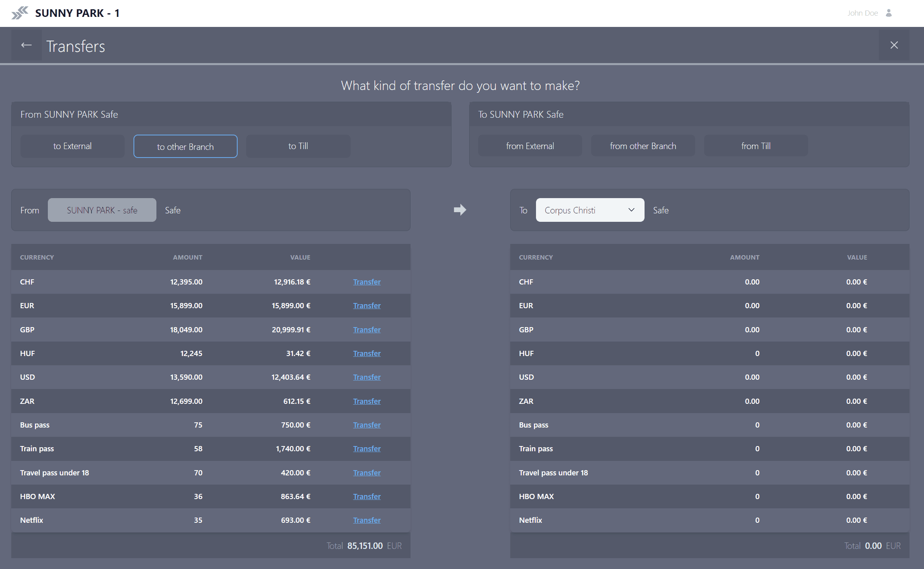The image size is (924, 569).
Task: Click the SUNNY PARK - safe source field
Action: pos(102,210)
